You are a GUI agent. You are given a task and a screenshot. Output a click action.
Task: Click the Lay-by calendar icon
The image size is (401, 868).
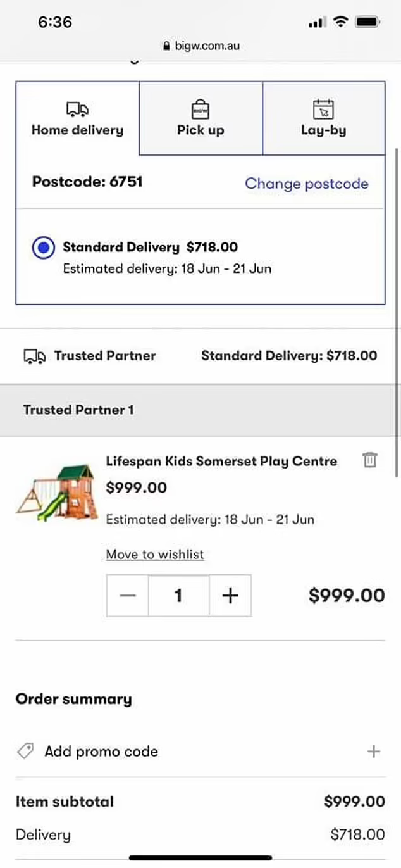tap(323, 109)
